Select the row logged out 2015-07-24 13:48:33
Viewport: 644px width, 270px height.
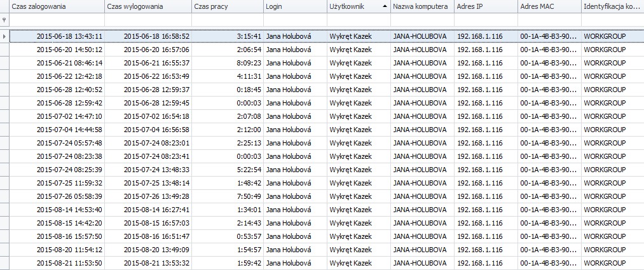(x=327, y=170)
